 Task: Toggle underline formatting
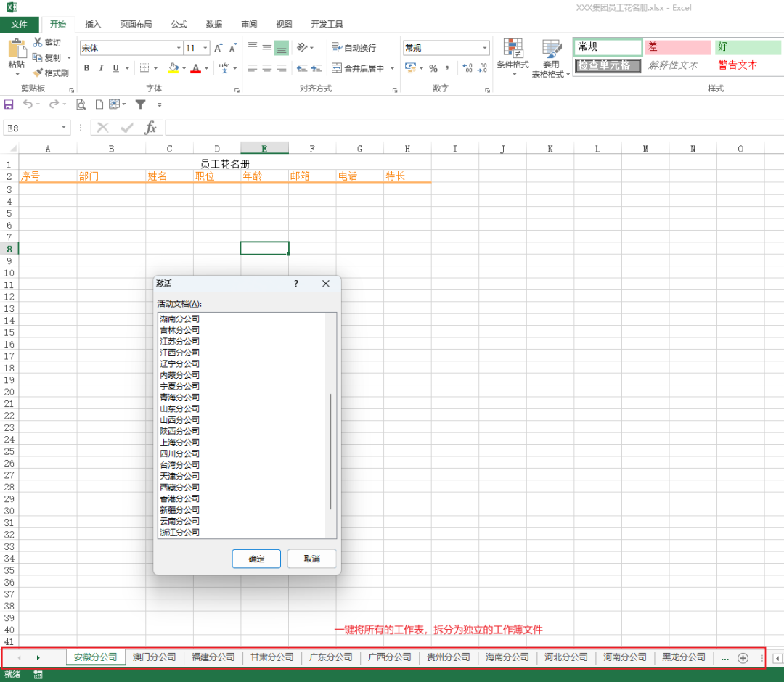pyautogui.click(x=116, y=68)
